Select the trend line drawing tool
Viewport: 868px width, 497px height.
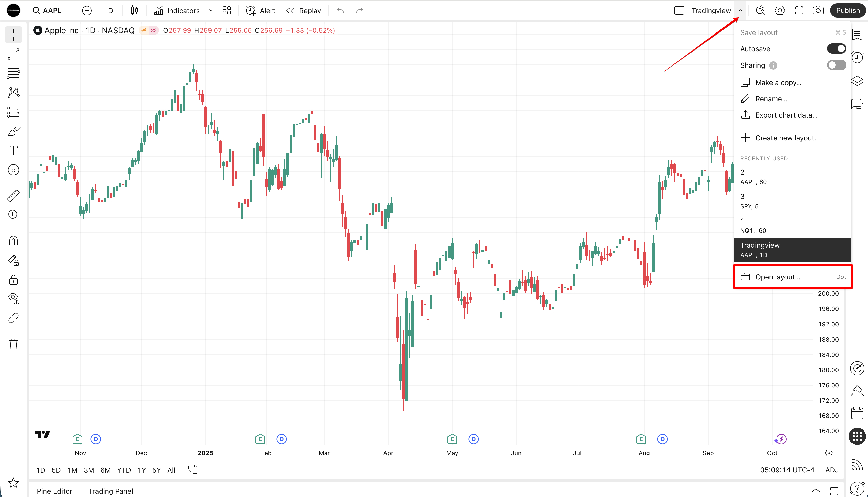14,54
